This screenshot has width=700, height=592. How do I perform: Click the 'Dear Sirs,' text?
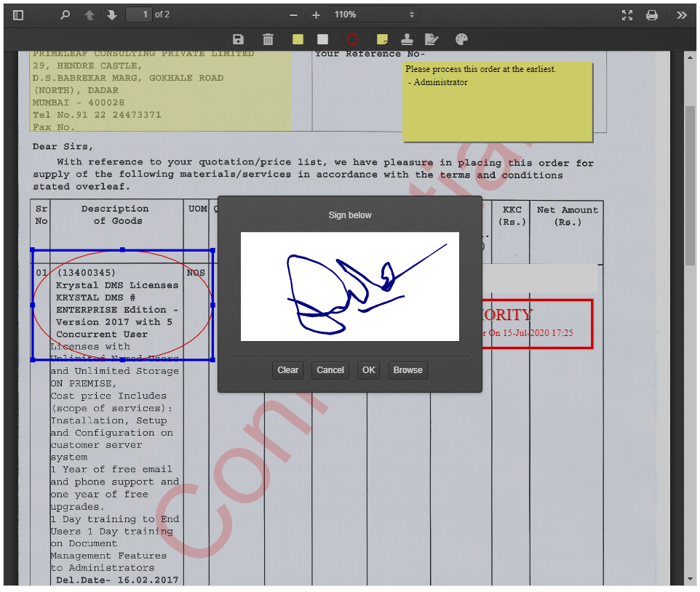coord(63,147)
